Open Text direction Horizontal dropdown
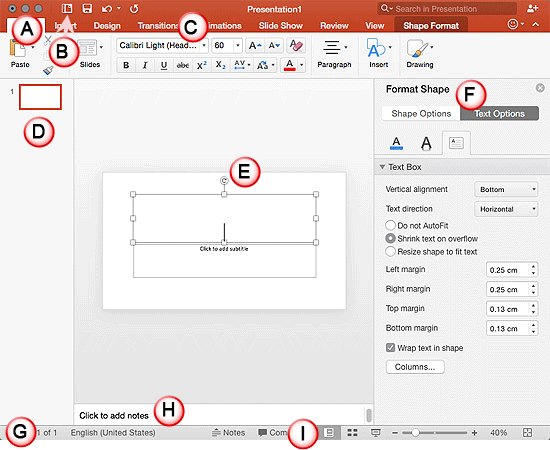Screen dimensions: 550x450 click(506, 209)
